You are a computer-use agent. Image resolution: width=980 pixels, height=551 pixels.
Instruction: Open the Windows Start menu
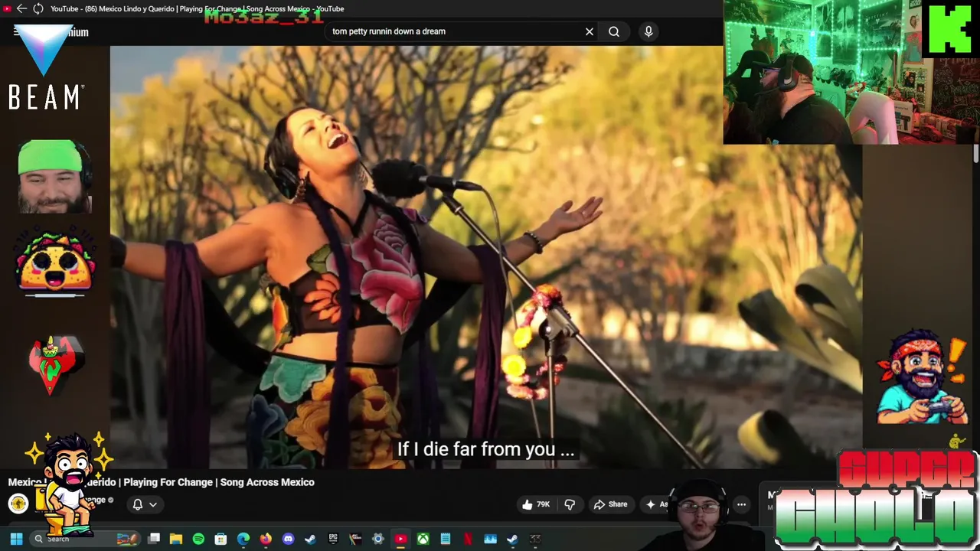(16, 539)
